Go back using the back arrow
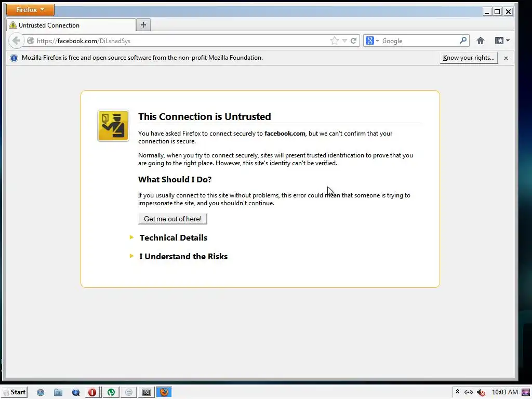532x399 pixels. pyautogui.click(x=16, y=41)
